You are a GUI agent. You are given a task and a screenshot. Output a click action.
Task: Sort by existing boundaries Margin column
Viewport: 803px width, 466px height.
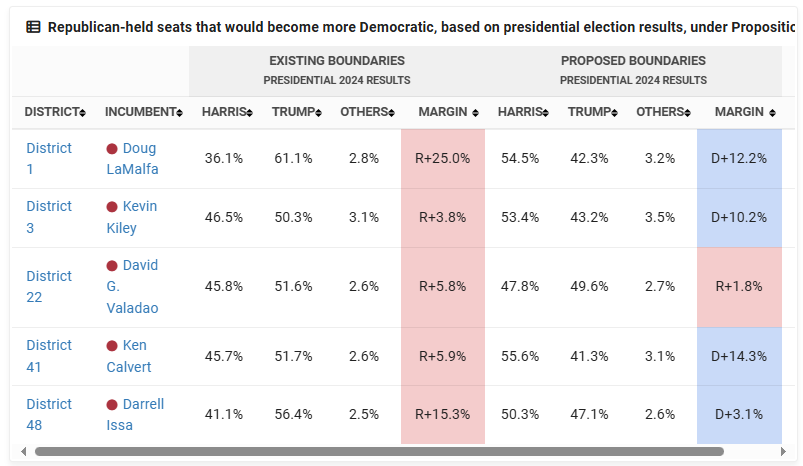[x=448, y=112]
